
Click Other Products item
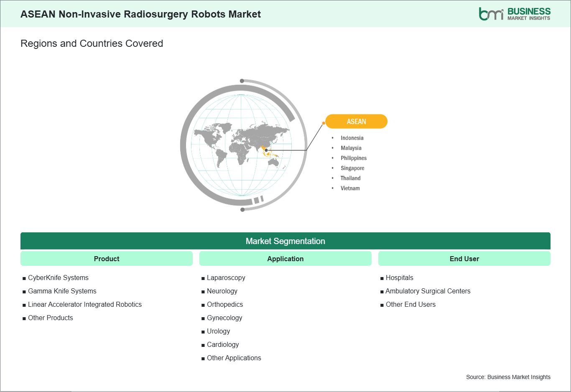(50, 318)
